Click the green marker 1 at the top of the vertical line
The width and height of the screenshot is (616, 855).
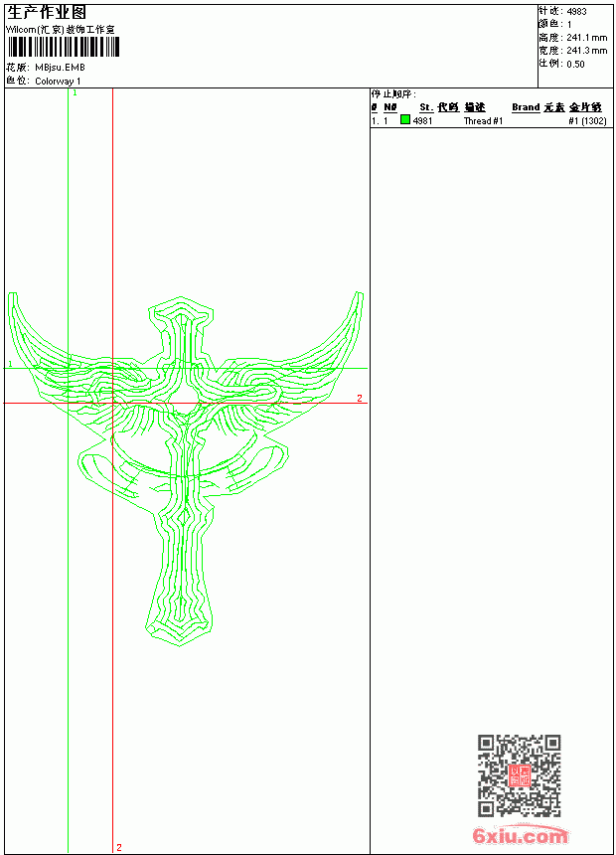(x=75, y=93)
